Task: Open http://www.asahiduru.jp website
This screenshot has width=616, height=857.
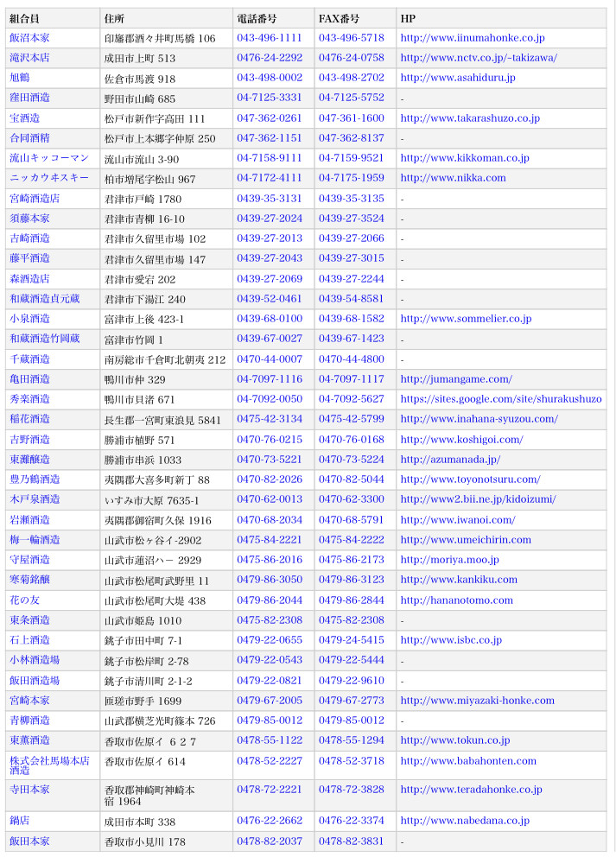Action: [458, 78]
